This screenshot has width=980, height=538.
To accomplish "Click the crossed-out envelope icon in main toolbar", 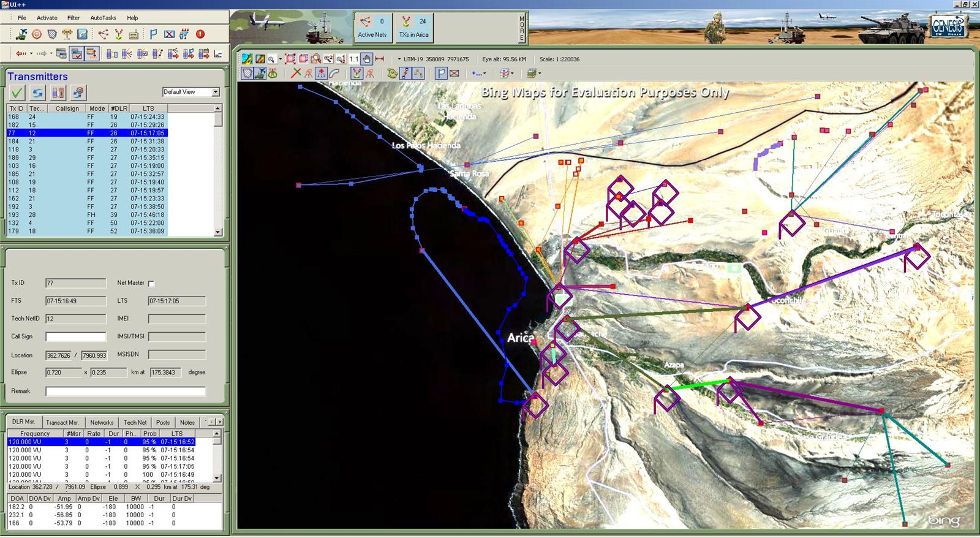I will (170, 34).
